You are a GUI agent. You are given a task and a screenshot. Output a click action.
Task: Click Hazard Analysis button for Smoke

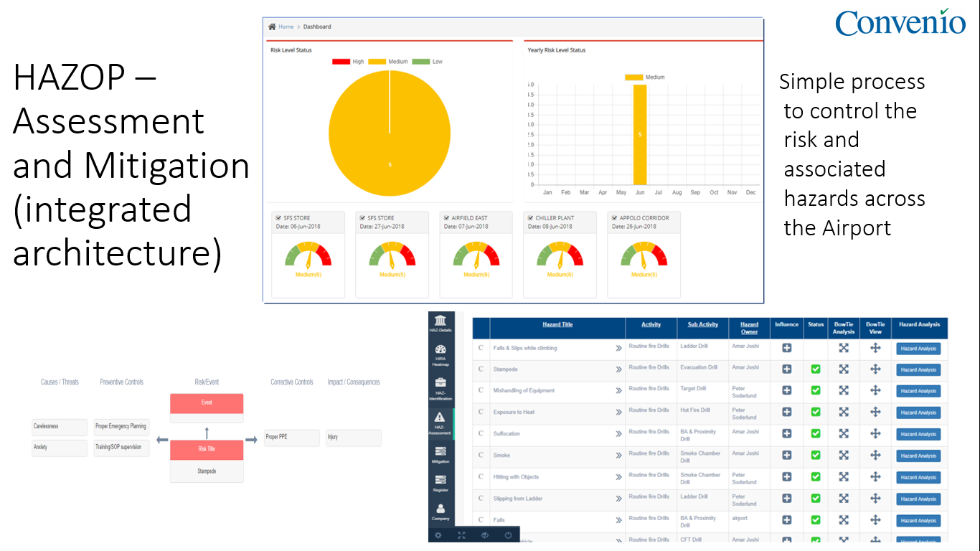[x=918, y=456]
